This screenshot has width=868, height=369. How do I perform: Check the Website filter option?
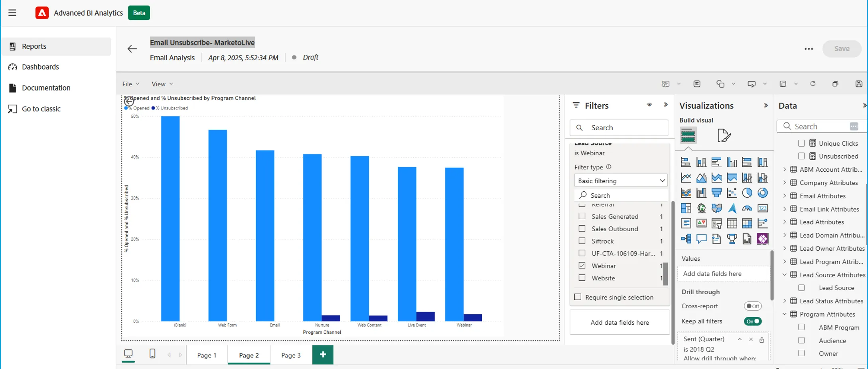pyautogui.click(x=582, y=278)
